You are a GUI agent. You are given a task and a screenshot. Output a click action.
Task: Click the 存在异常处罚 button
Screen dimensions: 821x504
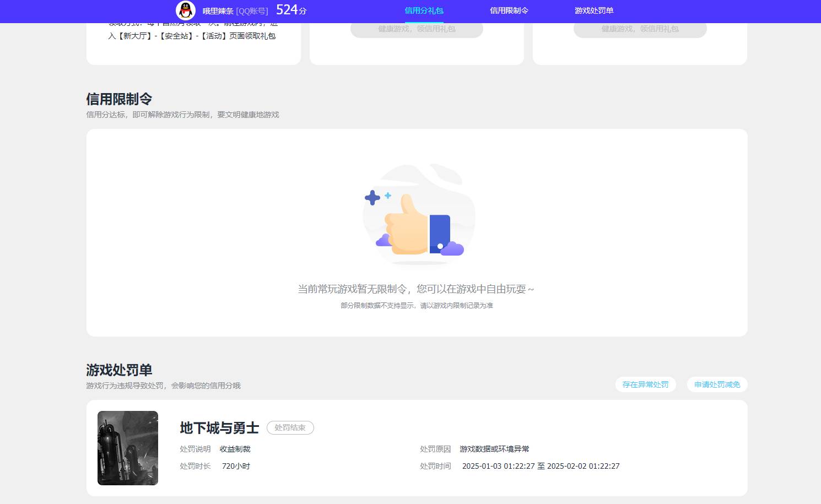[x=645, y=384]
